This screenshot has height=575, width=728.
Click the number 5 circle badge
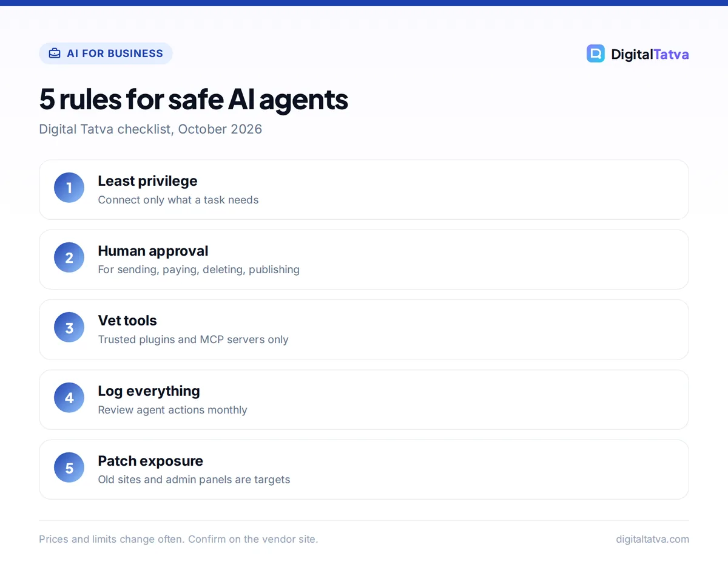69,468
